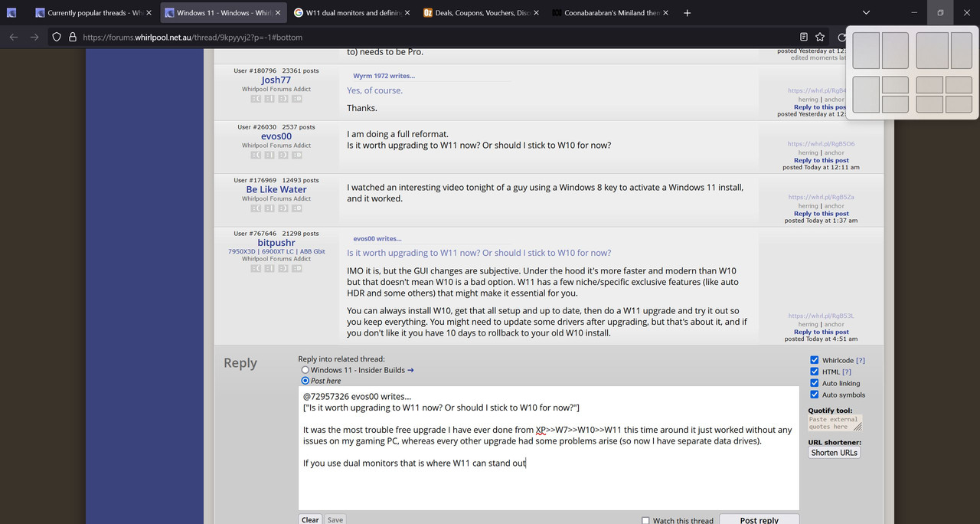Click the sad face rating under Josh77

tap(256, 98)
